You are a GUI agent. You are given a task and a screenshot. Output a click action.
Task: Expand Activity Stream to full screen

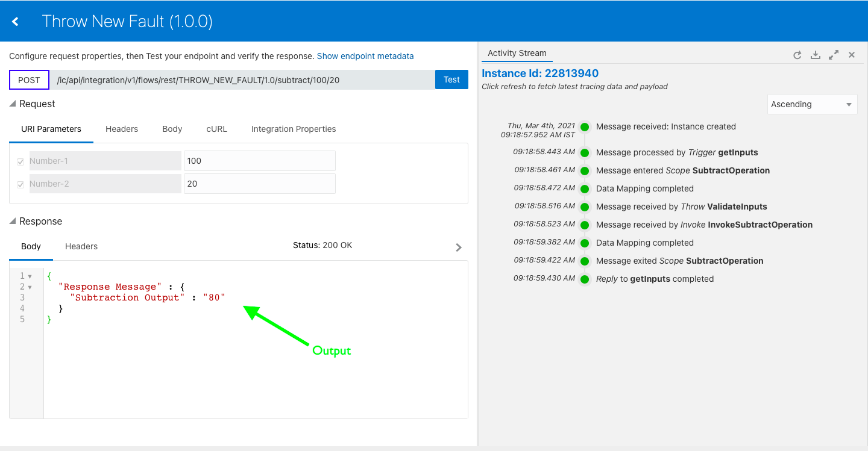[834, 55]
